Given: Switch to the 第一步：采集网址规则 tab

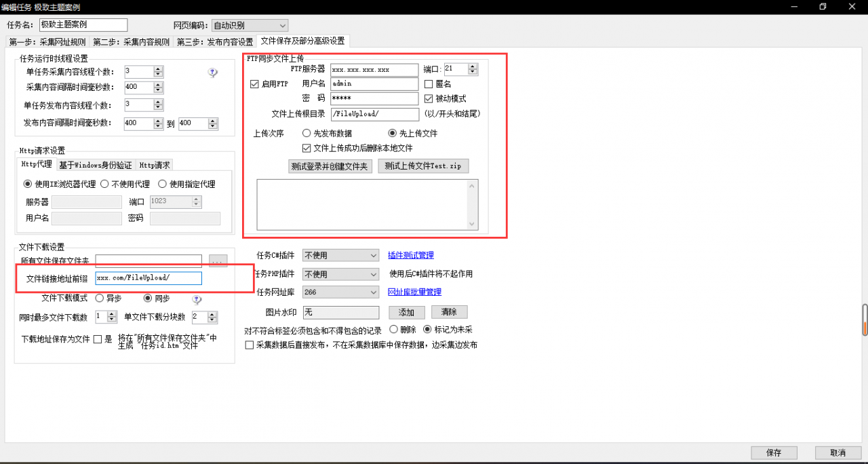Looking at the screenshot, I should (x=46, y=41).
